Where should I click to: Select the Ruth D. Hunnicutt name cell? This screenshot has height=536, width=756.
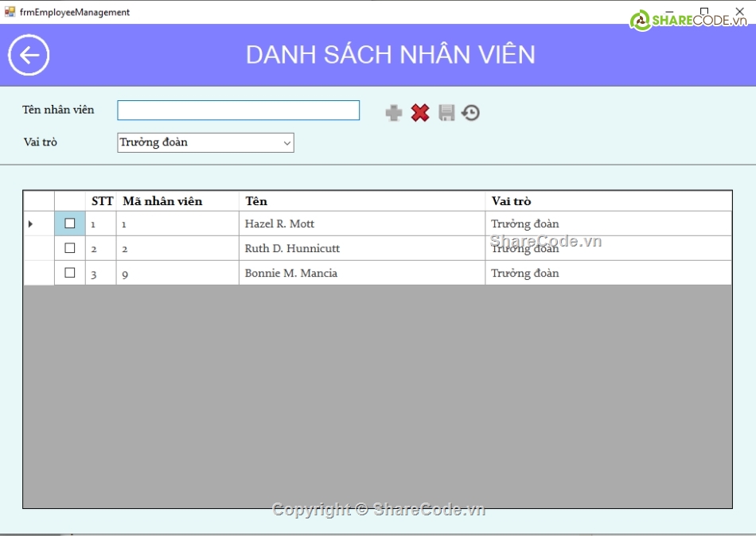(x=361, y=248)
